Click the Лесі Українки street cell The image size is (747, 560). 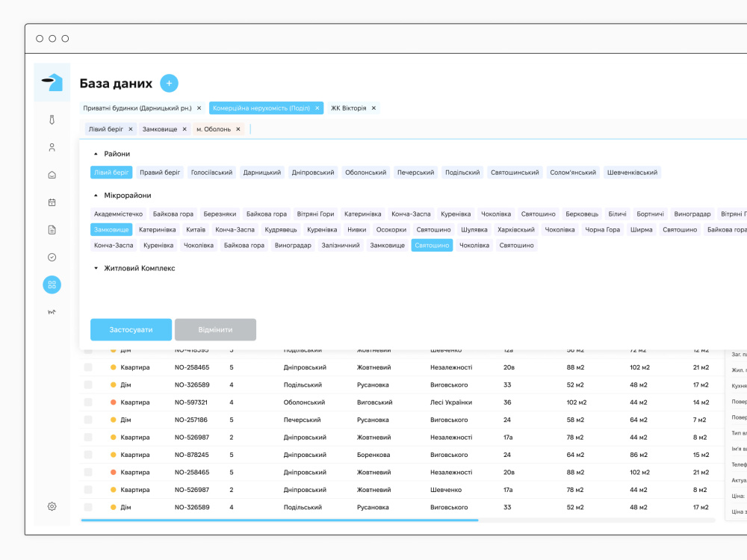pos(451,402)
